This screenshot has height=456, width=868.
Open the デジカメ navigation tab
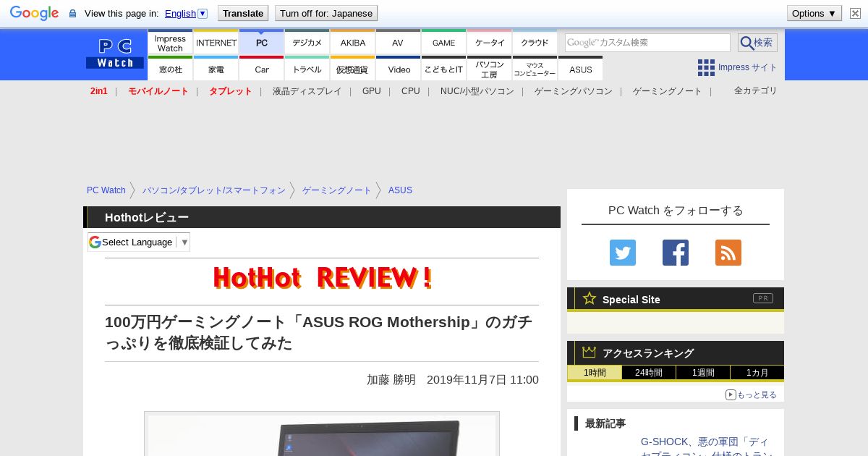pyautogui.click(x=307, y=43)
